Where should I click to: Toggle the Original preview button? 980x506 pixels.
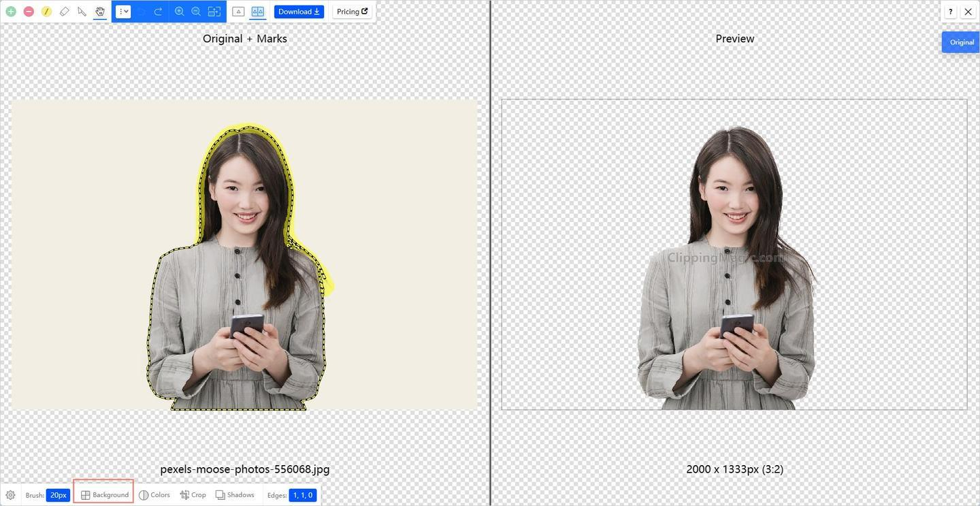[x=961, y=42]
